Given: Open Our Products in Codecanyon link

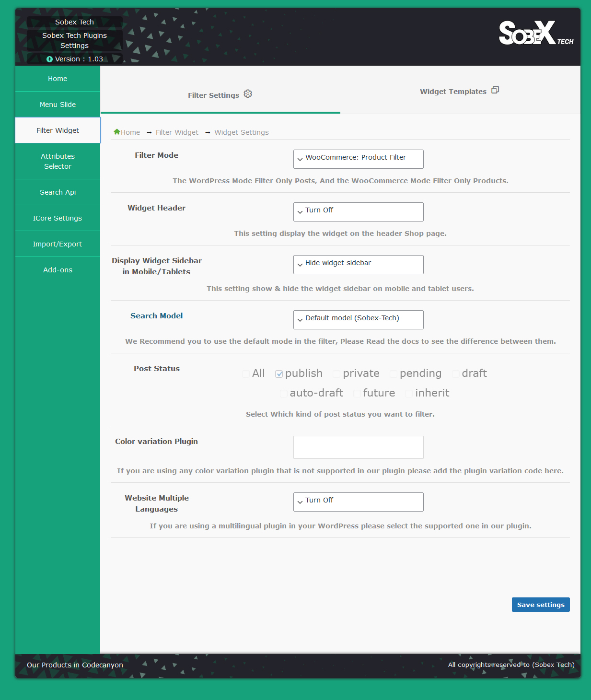Looking at the screenshot, I should (75, 665).
